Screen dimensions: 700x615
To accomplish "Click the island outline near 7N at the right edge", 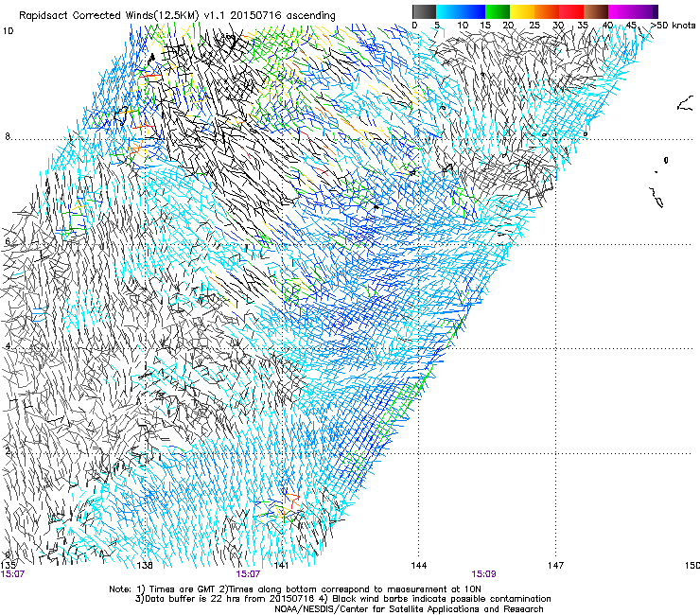I will [656, 198].
